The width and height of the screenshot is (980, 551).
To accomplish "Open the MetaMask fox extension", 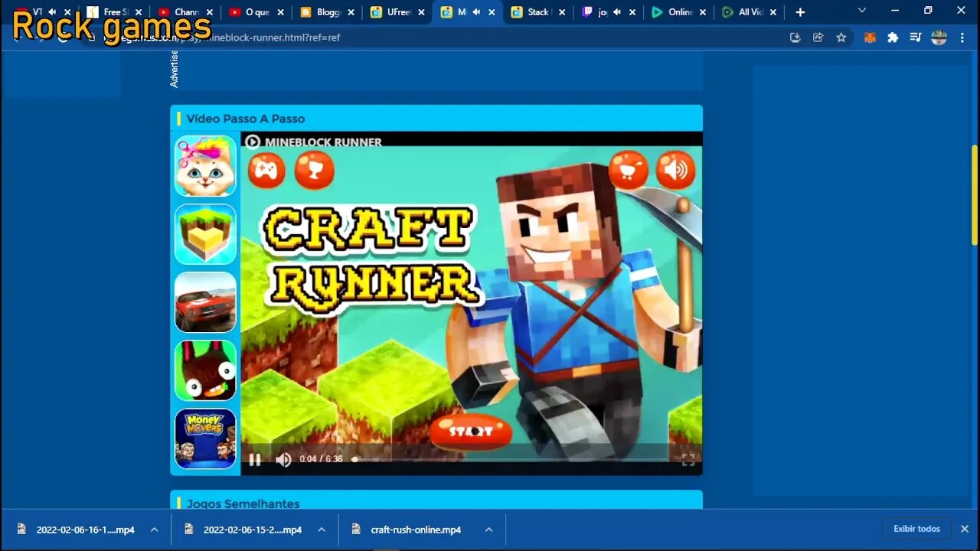I will (870, 37).
